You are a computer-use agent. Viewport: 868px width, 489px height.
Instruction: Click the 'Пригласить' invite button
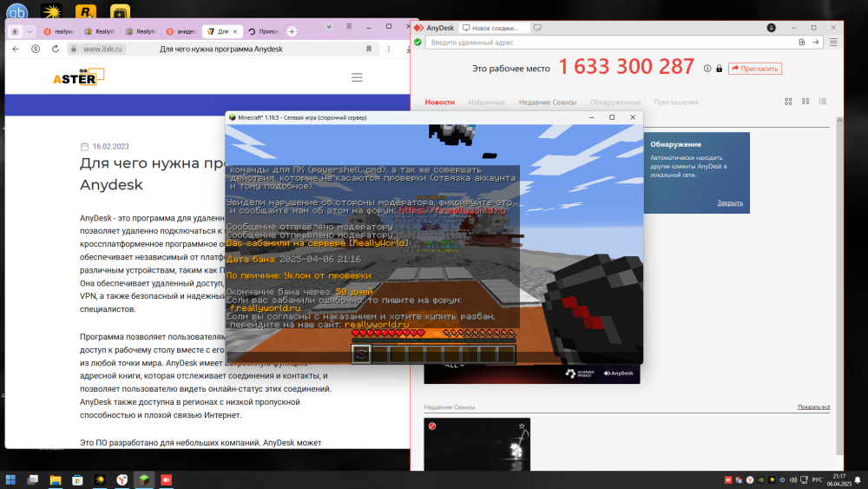755,69
